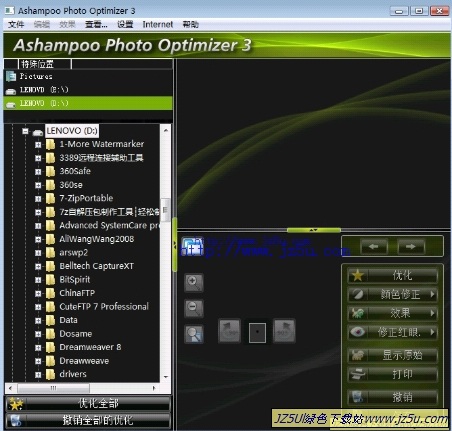This screenshot has height=431, width=452.
Task: Click the green preview panel splitter handle
Action: 314,230
